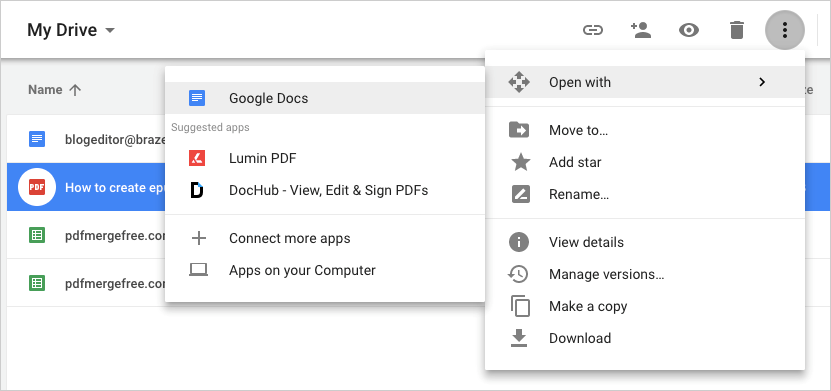This screenshot has width=831, height=391.
Task: Click the preview eye icon
Action: (x=688, y=30)
